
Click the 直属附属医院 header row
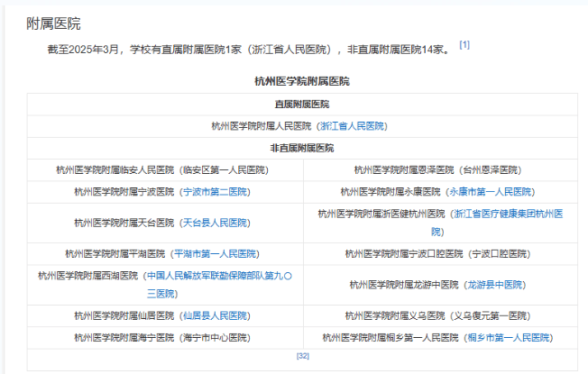point(302,105)
